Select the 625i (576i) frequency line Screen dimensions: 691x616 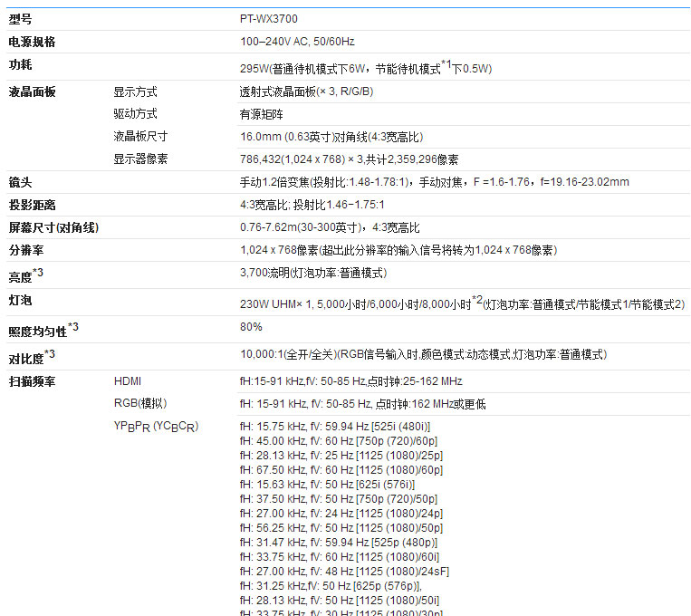[x=328, y=485]
